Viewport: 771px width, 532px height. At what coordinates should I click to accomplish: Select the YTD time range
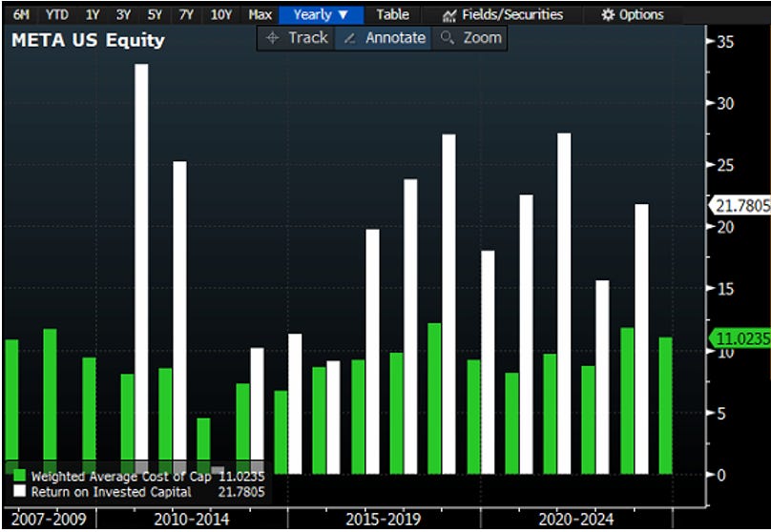click(56, 14)
